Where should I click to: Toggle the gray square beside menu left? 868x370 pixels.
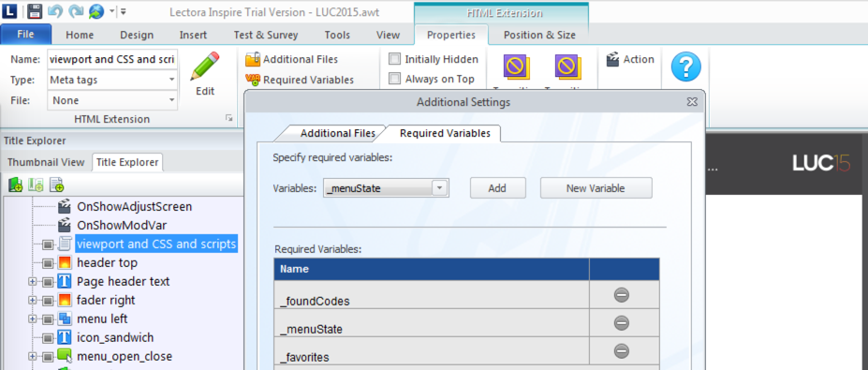(48, 319)
